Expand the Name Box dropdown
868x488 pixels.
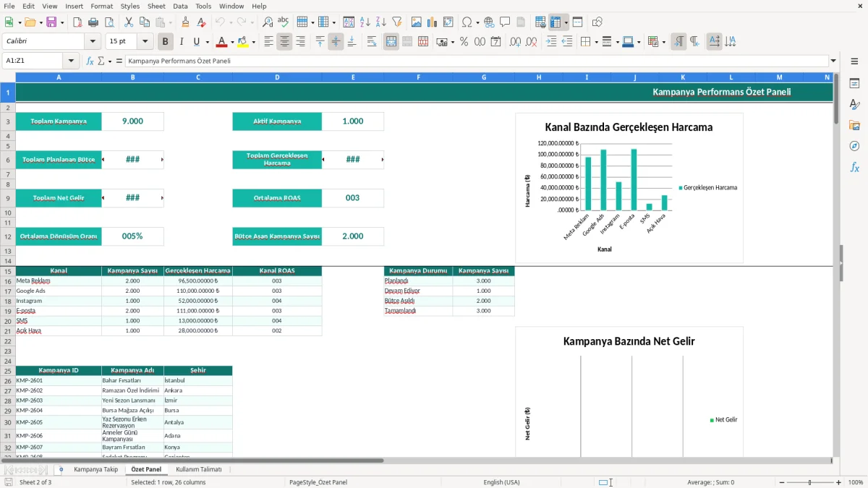pos(71,61)
